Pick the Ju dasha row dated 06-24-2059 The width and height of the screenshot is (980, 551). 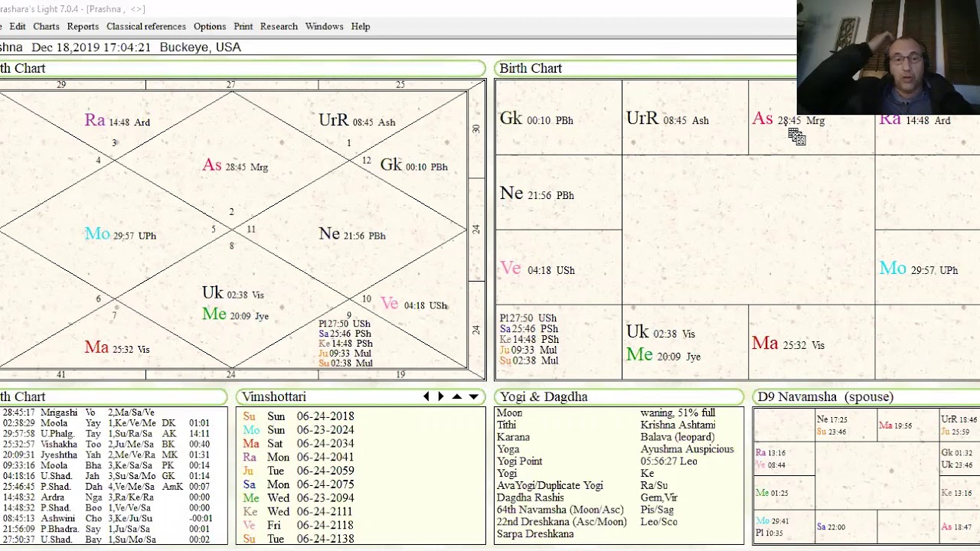(299, 471)
